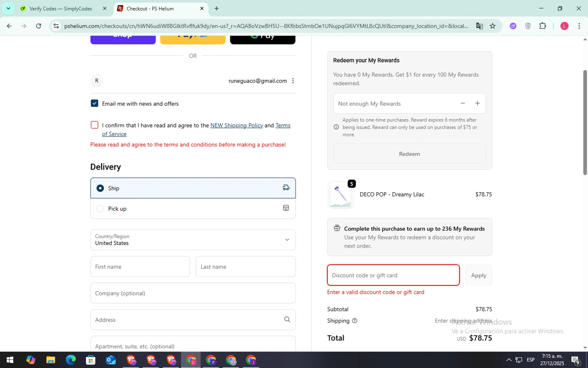The image size is (588, 368).
Task: Click the search icon in Address field
Action: click(x=287, y=319)
